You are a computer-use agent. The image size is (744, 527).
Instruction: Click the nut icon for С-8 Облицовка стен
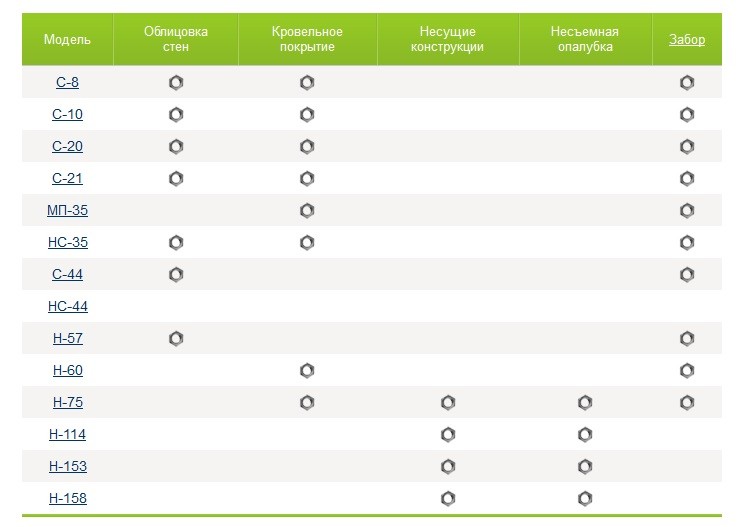pos(176,83)
